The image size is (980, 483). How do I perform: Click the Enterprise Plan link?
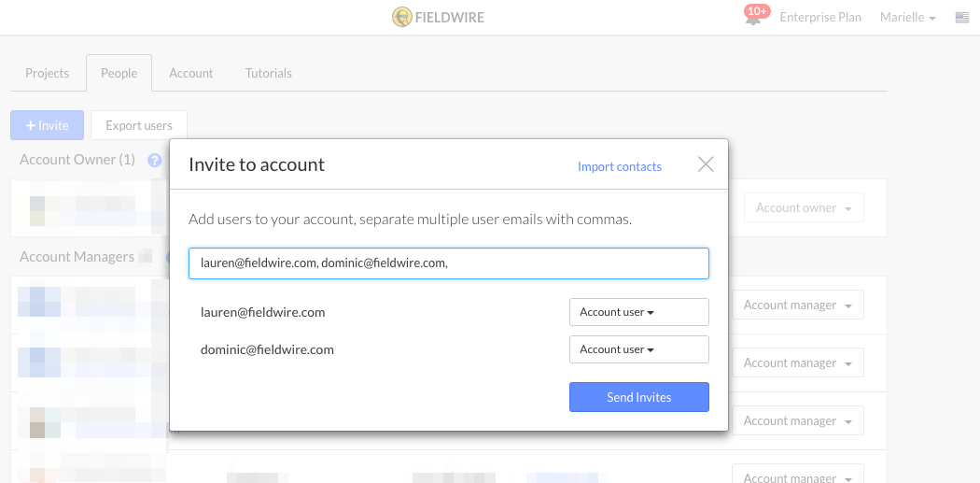pyautogui.click(x=820, y=18)
